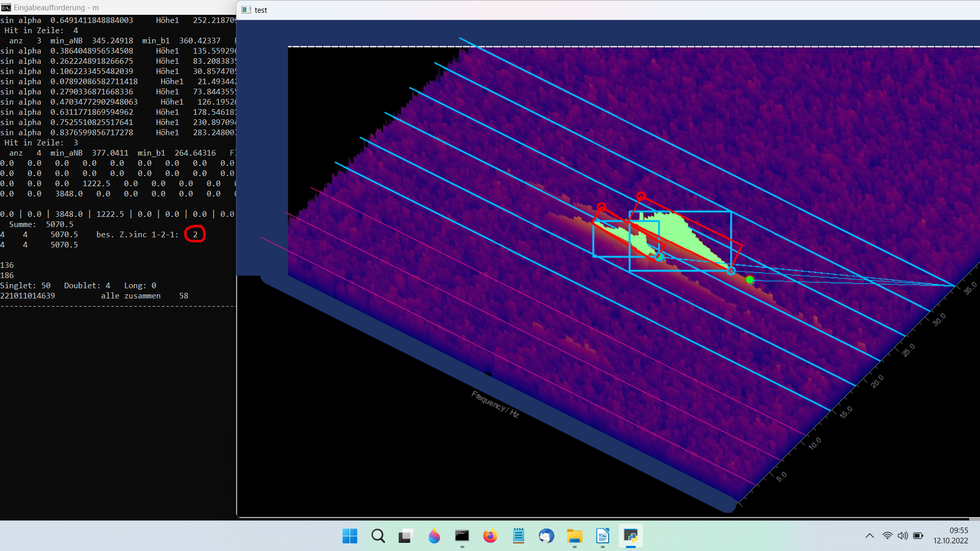The height and width of the screenshot is (551, 980).
Task: Click the console line reading '136'
Action: [7, 265]
